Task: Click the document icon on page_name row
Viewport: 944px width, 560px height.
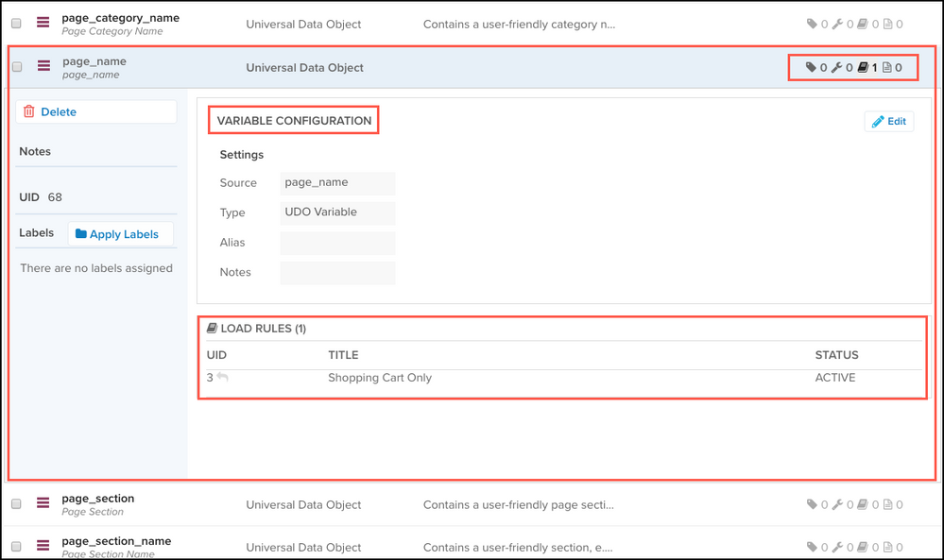Action: pos(886,67)
